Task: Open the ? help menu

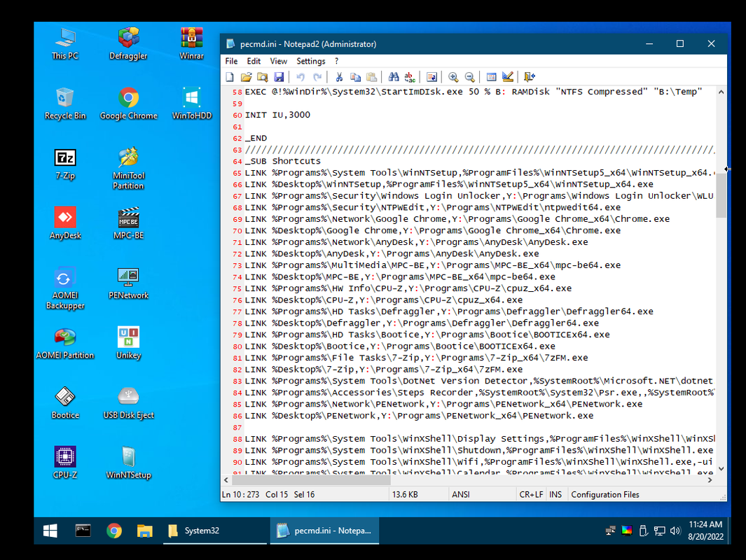Action: (x=336, y=62)
